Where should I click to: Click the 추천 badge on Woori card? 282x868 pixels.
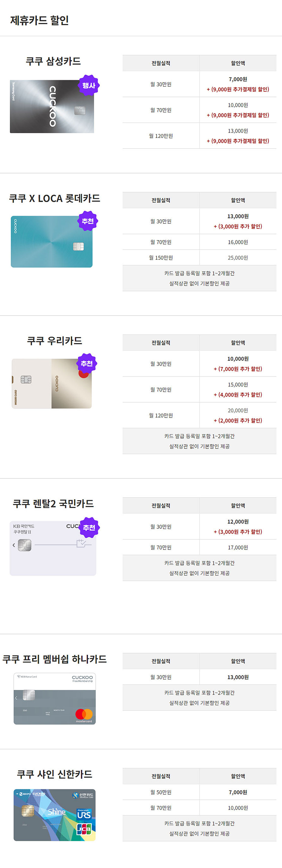[87, 364]
